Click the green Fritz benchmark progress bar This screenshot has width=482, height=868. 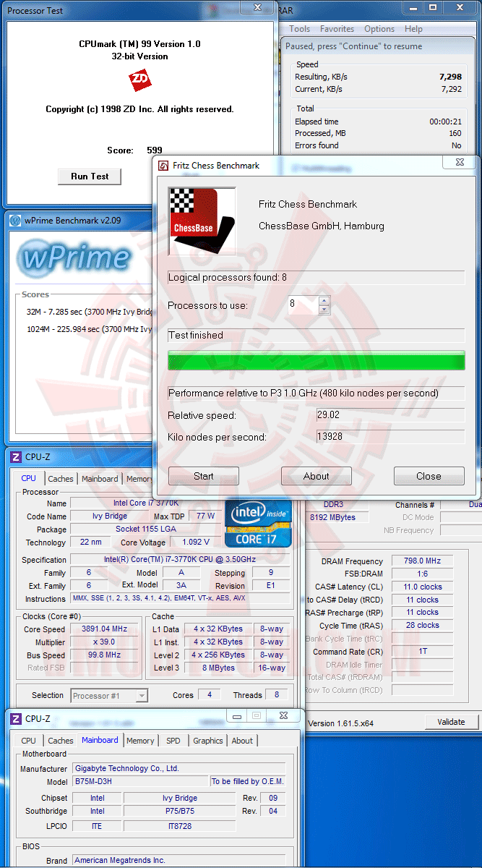[317, 361]
